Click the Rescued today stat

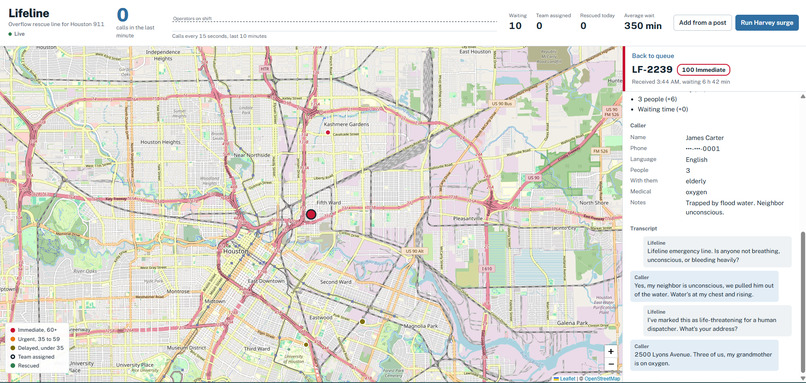[597, 22]
